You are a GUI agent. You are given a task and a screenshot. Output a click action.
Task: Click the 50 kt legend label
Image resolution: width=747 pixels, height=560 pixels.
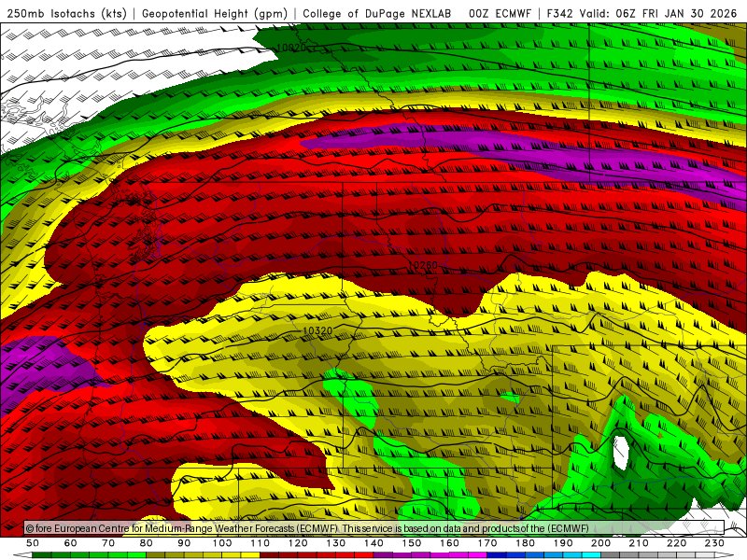[x=33, y=543]
